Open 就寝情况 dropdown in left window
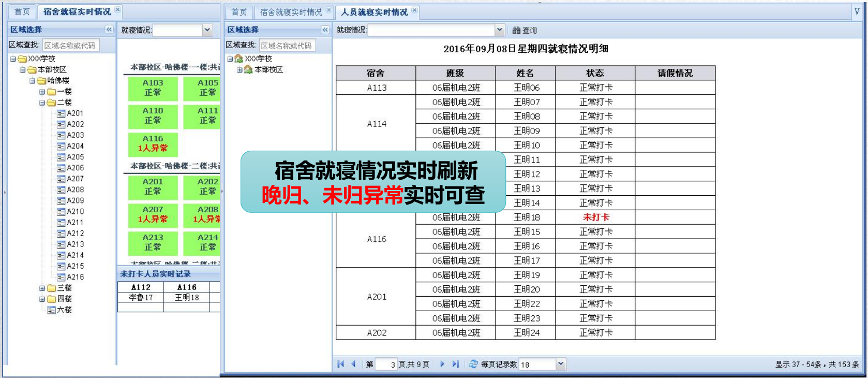Viewport: 868px width, 378px height. pos(207,30)
